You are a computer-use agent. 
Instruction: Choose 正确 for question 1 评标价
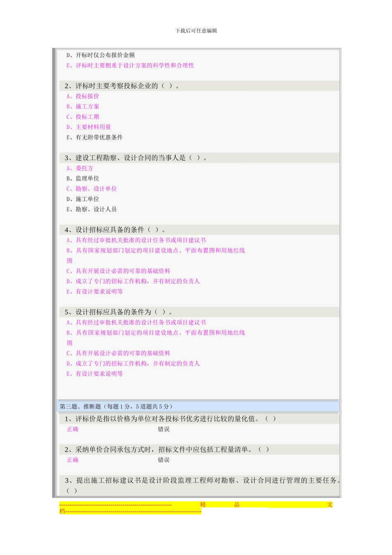(x=73, y=429)
